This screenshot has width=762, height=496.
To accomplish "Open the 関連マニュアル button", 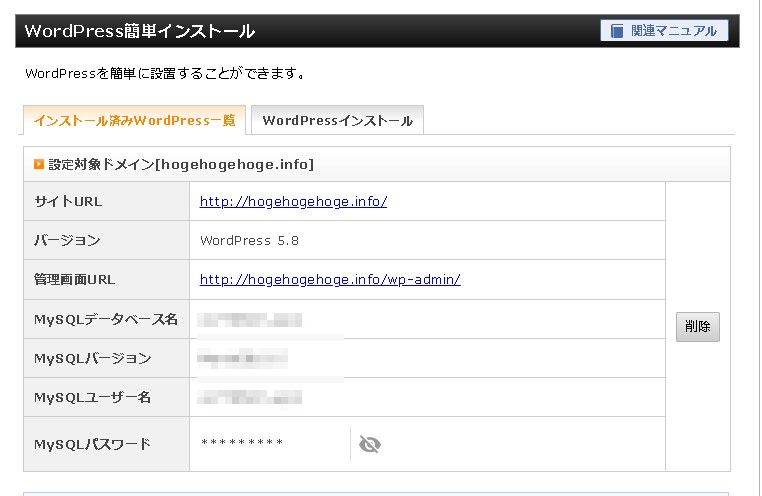I will [x=664, y=31].
